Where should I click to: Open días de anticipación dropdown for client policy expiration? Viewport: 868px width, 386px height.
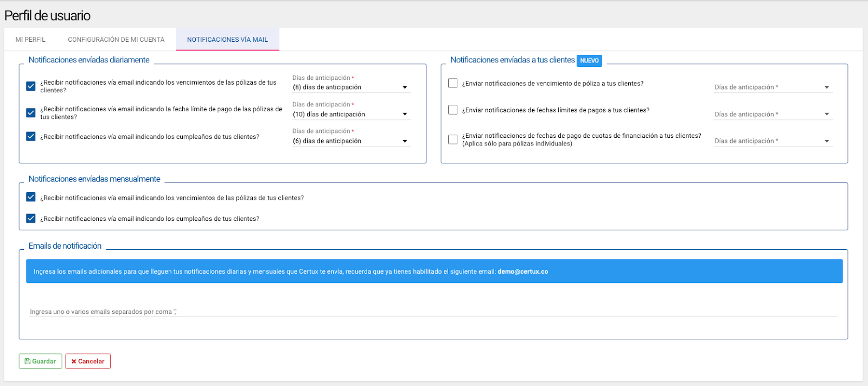pos(773,87)
